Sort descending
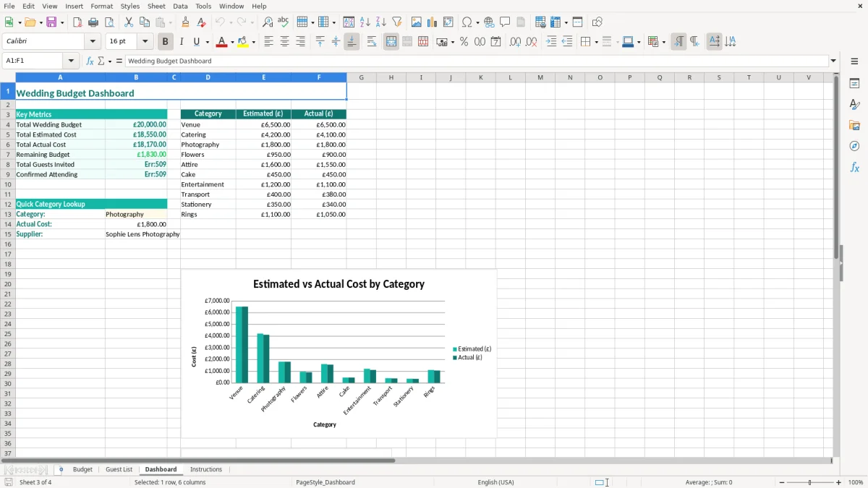The height and width of the screenshot is (488, 868). (381, 22)
